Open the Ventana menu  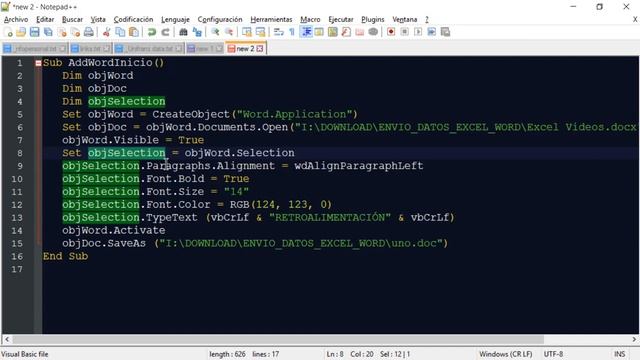404,19
